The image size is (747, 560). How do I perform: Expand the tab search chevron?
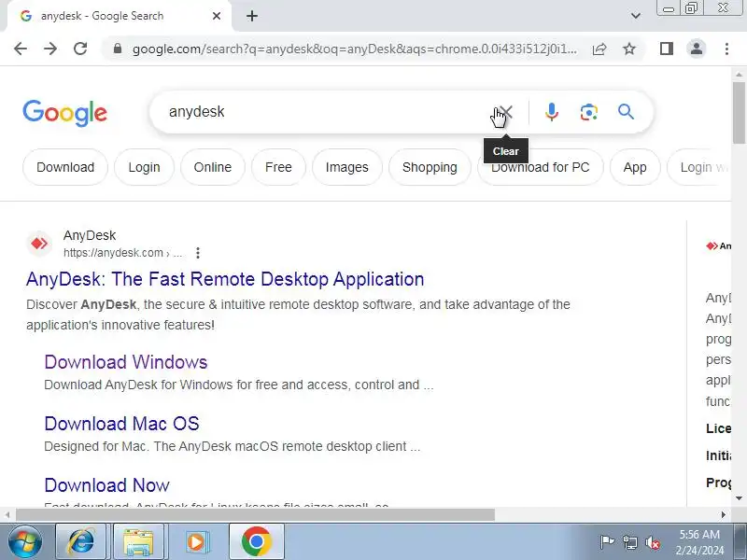[636, 16]
